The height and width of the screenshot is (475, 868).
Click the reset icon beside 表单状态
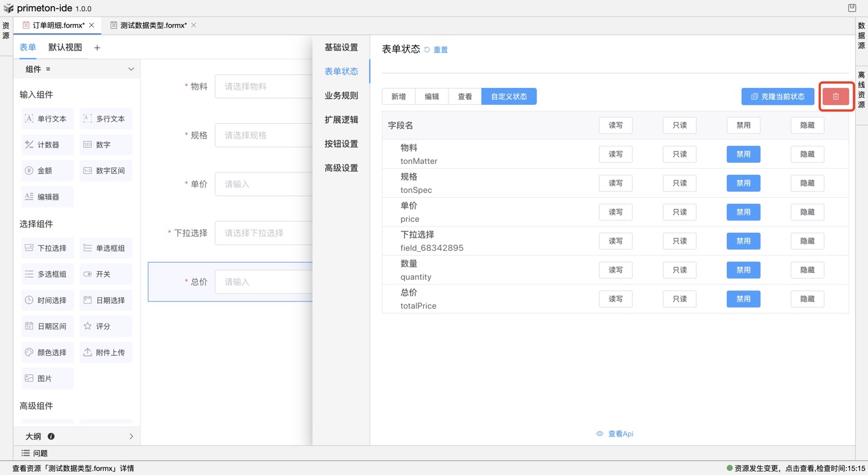click(427, 50)
